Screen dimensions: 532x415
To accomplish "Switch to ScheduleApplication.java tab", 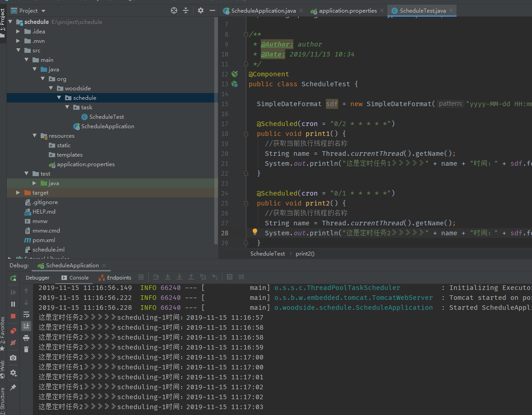I will (263, 11).
